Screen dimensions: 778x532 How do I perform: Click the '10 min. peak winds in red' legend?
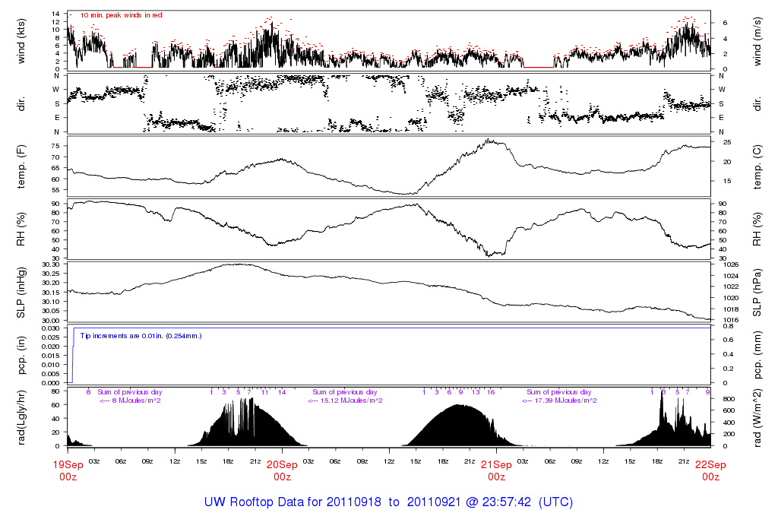coord(120,15)
